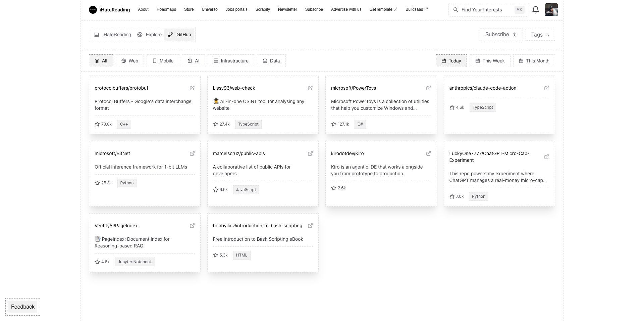Show trending repos for This Week
Viewport: 644px width, 321px height.
point(490,61)
